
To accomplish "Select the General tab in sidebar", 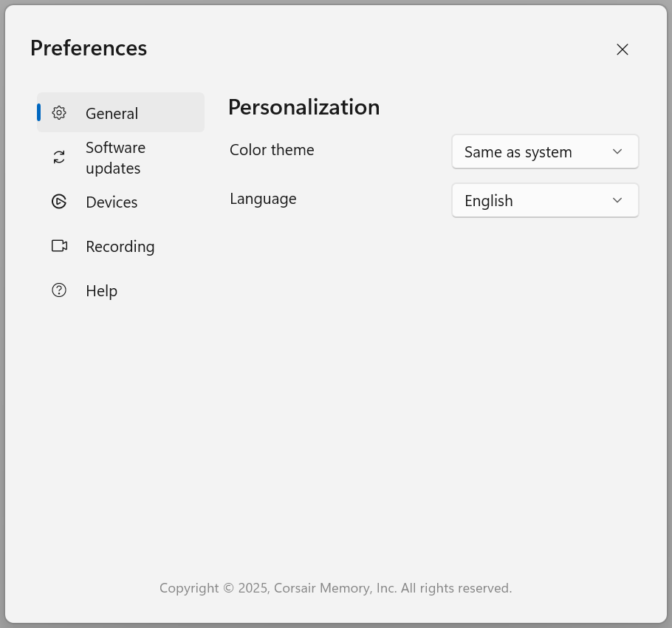I will click(112, 113).
